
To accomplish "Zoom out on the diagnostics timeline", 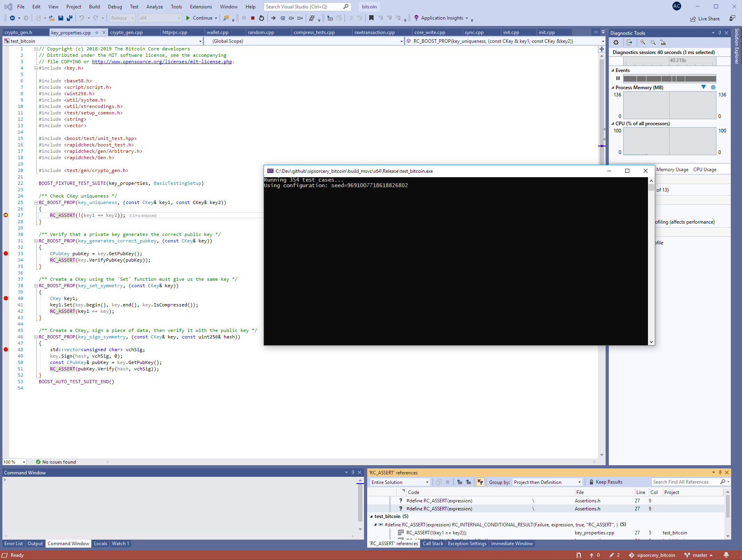I will [653, 42].
